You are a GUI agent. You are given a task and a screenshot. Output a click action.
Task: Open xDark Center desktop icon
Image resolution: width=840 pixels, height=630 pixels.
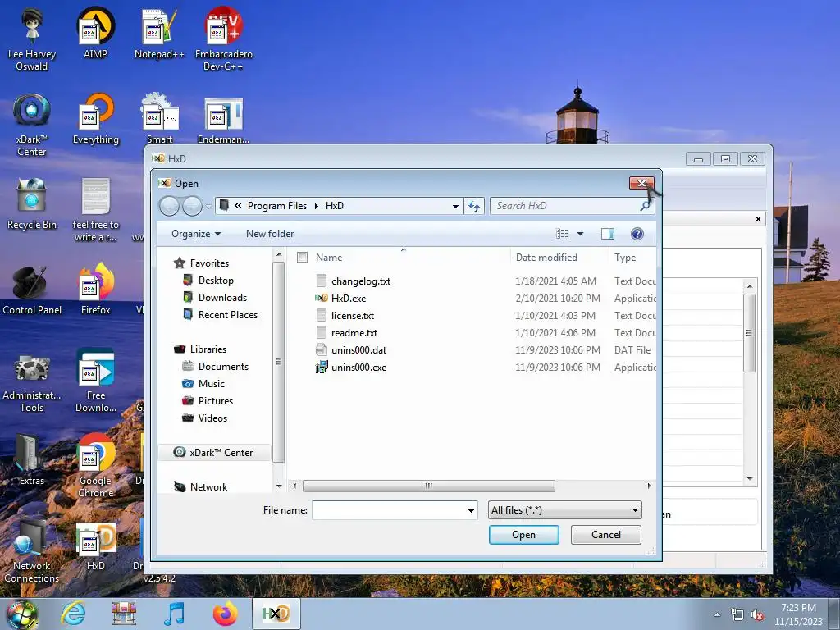32,125
